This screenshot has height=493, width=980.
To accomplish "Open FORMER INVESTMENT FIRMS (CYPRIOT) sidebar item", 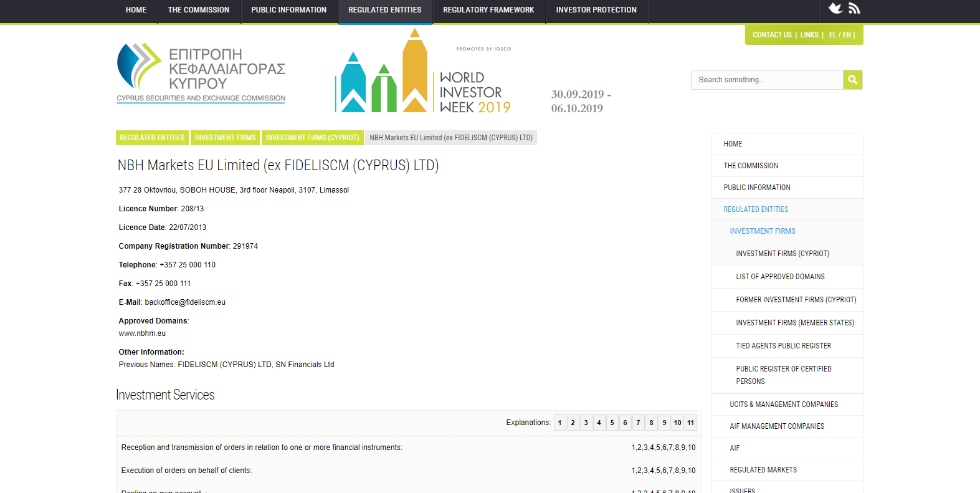I will tap(787, 300).
